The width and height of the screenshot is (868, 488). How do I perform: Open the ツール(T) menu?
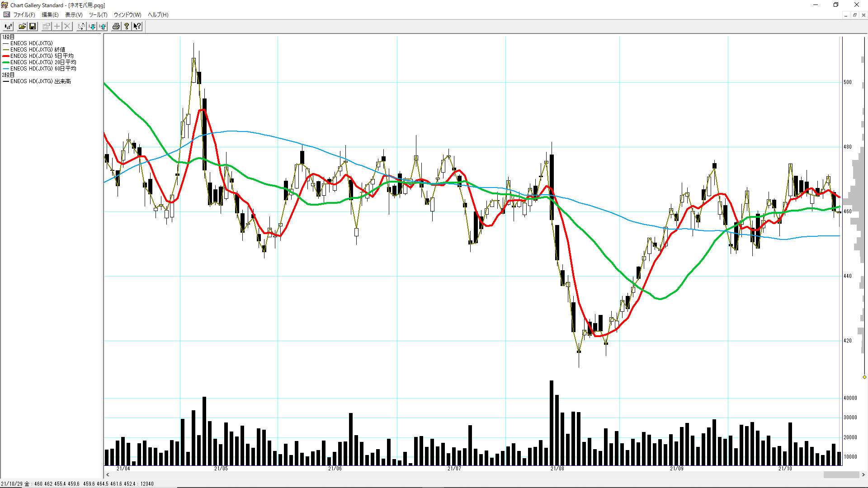click(x=98, y=15)
